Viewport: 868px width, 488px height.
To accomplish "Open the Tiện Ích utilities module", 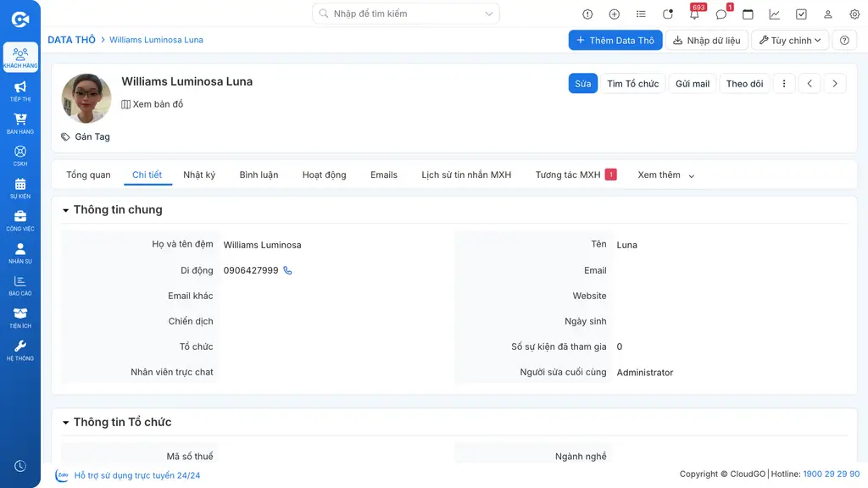I will pos(20,318).
